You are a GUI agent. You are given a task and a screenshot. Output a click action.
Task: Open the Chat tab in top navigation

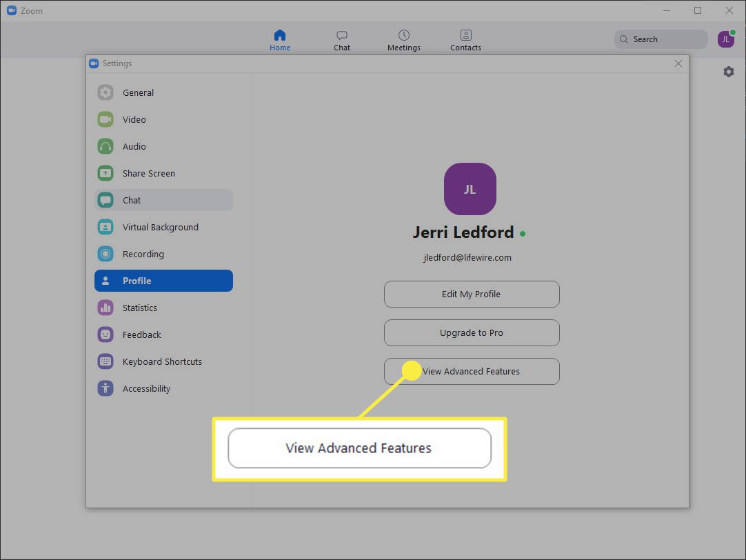(x=342, y=40)
